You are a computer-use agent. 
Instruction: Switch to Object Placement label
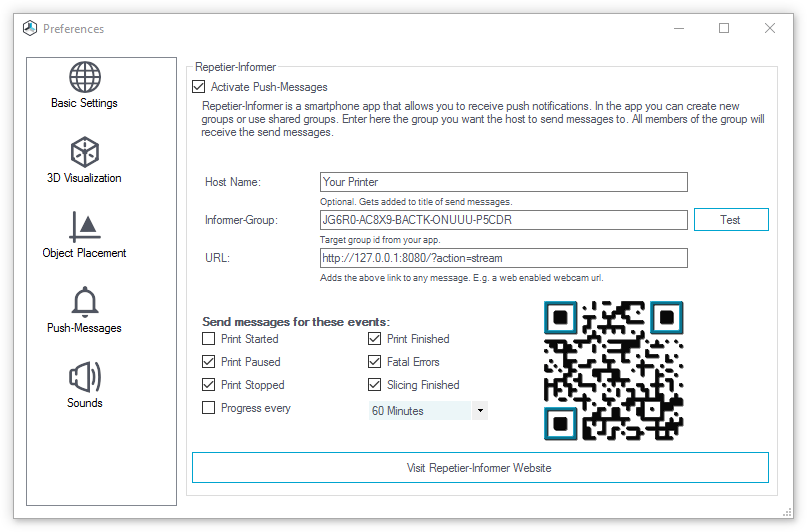[84, 253]
